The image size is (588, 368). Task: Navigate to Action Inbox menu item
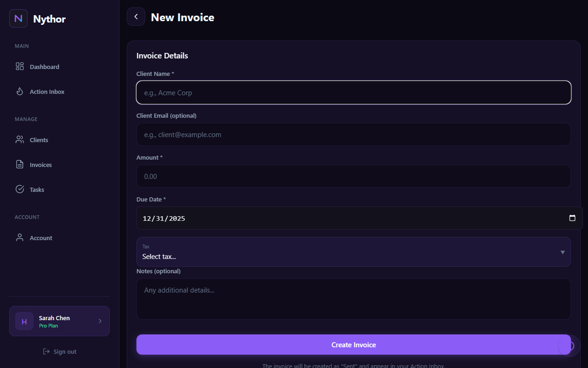47,92
